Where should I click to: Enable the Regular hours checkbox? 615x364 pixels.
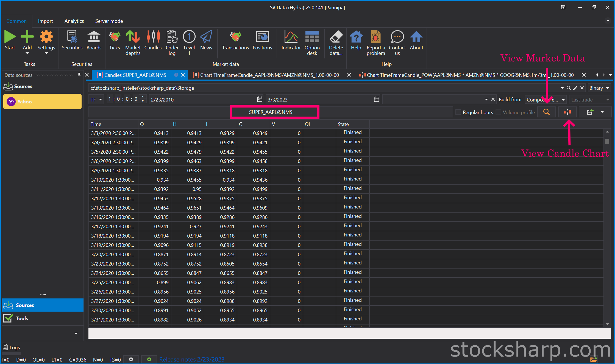coord(458,112)
